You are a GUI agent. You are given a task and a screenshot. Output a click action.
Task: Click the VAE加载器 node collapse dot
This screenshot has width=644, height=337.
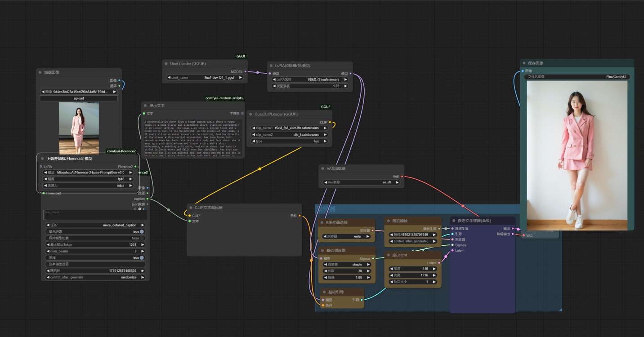[x=323, y=168]
